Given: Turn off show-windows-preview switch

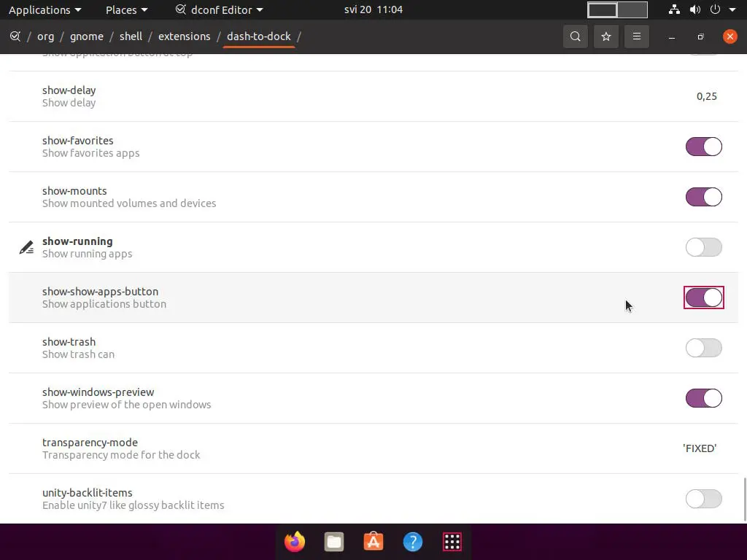Looking at the screenshot, I should point(704,398).
